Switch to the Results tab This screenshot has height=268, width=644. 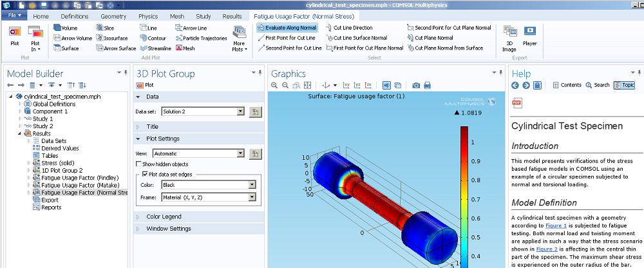[x=232, y=17]
